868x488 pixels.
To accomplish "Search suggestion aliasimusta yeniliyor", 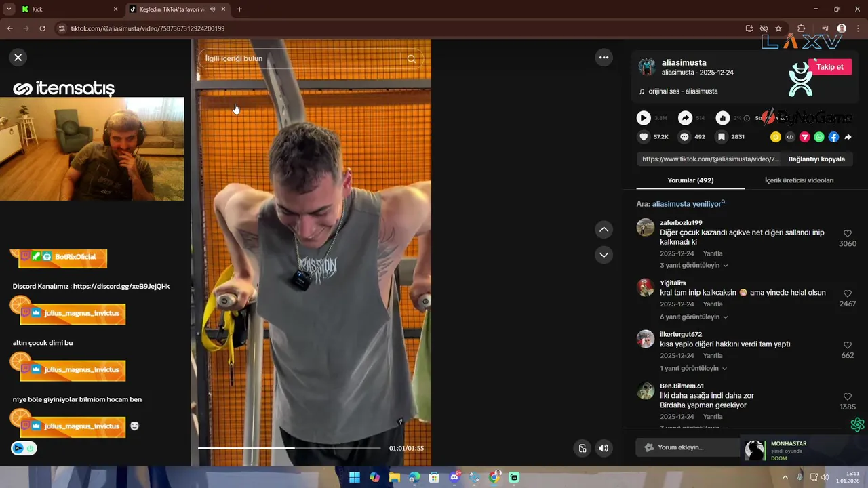I will (687, 204).
